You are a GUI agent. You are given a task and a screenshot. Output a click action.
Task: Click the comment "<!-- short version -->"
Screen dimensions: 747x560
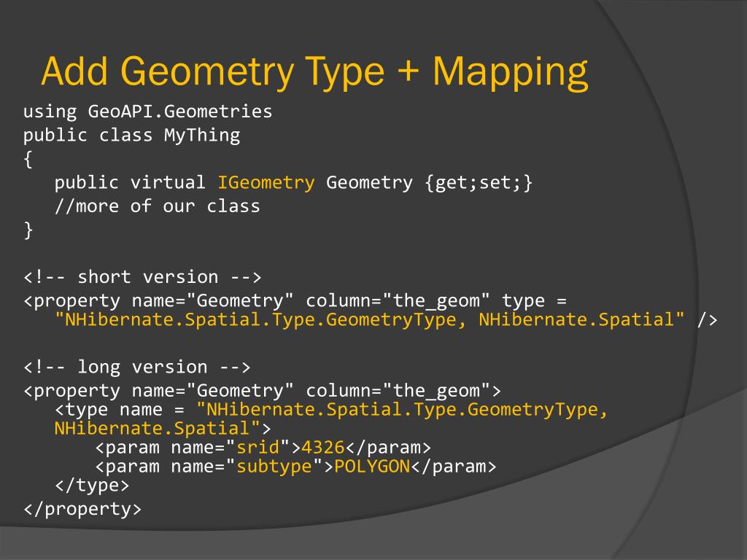tap(142, 277)
